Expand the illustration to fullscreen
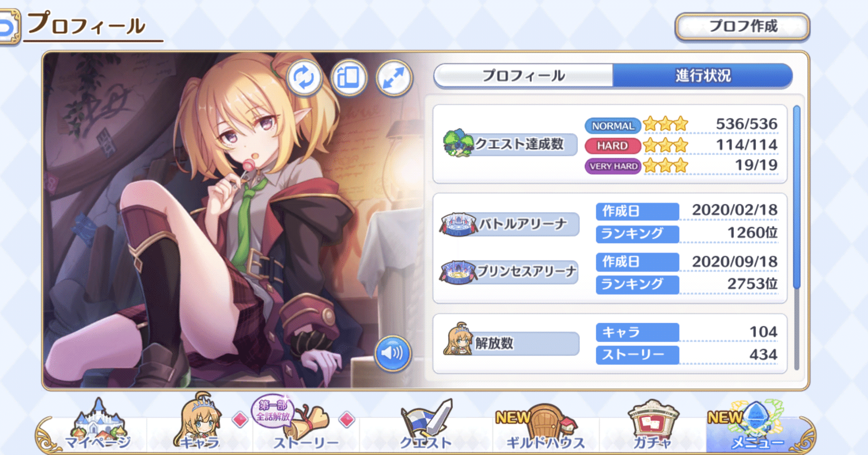The image size is (868, 455). (394, 78)
